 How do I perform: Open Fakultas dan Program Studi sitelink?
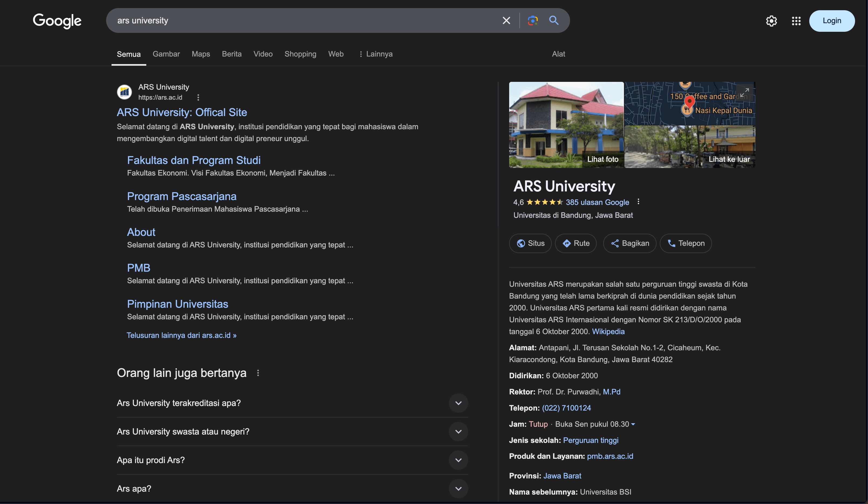point(194,160)
